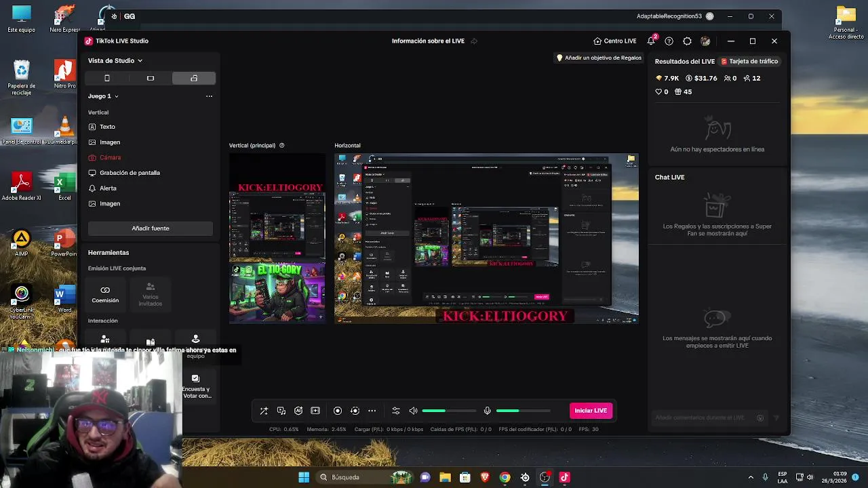
Task: Open the notifications bell with badge
Action: coord(651,41)
